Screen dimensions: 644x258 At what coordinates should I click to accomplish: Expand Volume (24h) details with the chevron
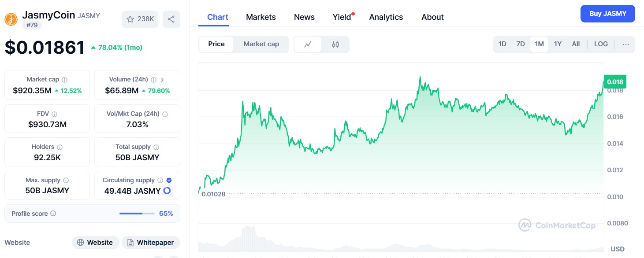(x=162, y=79)
